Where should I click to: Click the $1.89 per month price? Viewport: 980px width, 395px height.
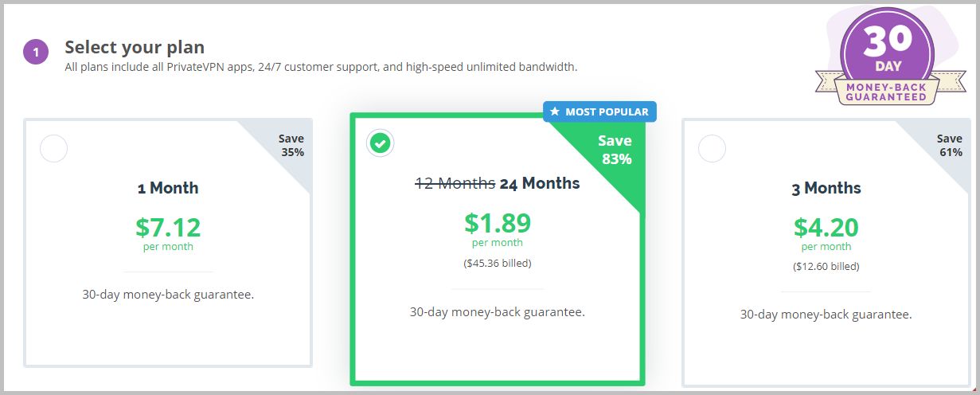click(498, 228)
